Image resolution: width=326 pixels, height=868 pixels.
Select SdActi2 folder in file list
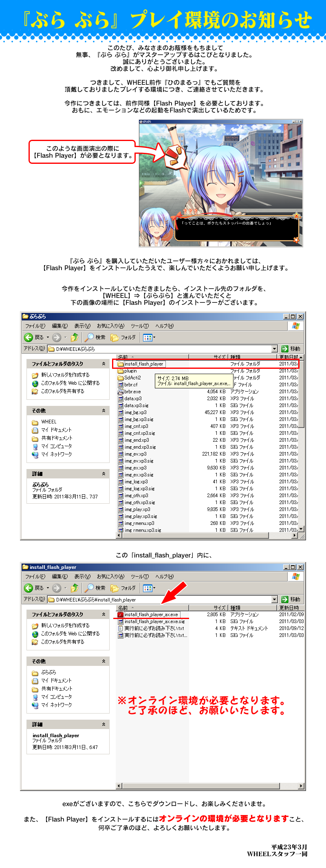click(129, 378)
